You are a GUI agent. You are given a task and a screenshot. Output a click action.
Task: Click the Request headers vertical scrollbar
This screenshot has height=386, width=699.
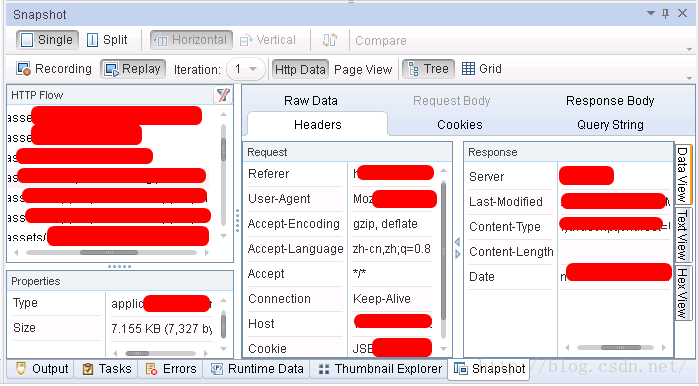(x=443, y=251)
